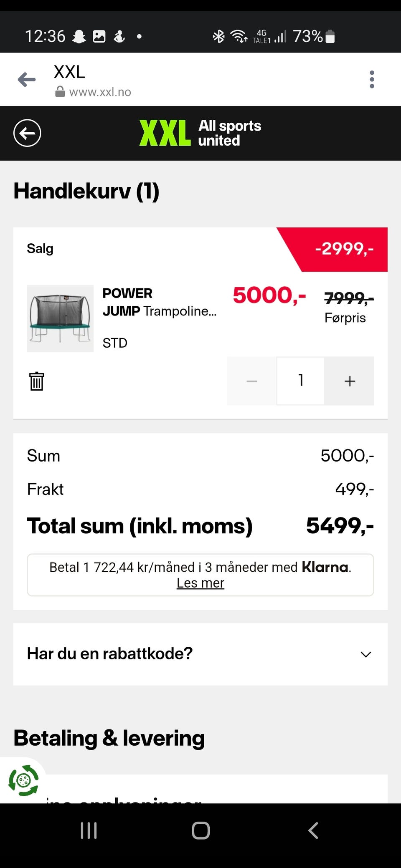This screenshot has height=868, width=401.
Task: Tap the red -2999,- discount badge
Action: pos(344,249)
